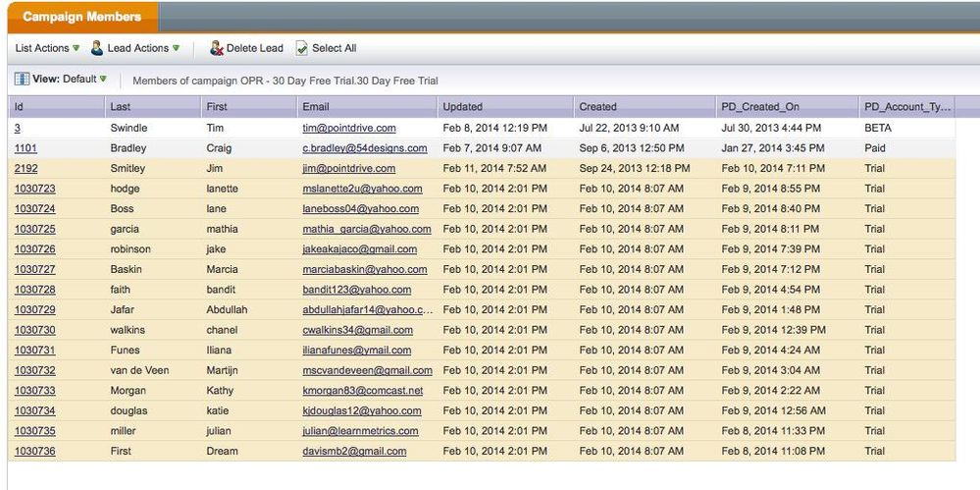The width and height of the screenshot is (980, 490).
Task: Click the Select All checkmark icon
Action: (x=302, y=48)
